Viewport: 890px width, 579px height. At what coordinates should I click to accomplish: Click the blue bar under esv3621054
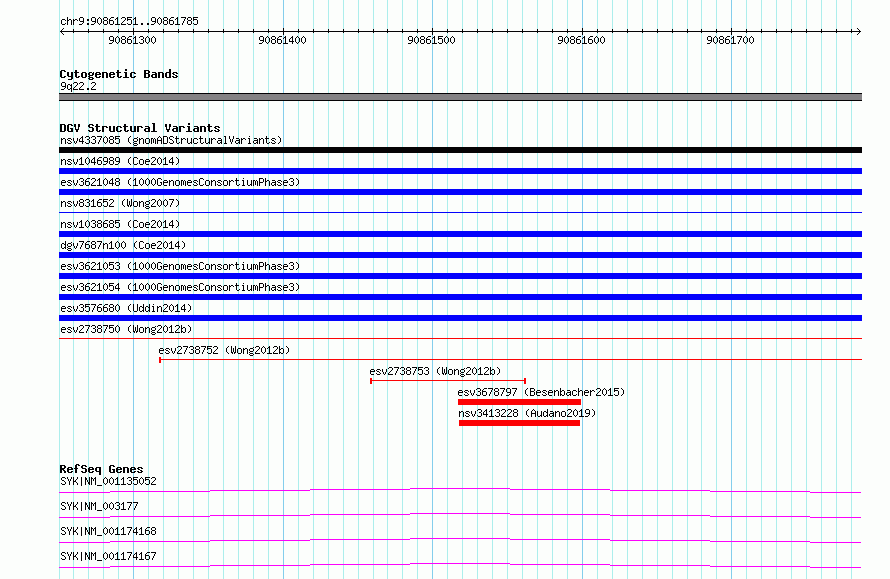point(460,297)
